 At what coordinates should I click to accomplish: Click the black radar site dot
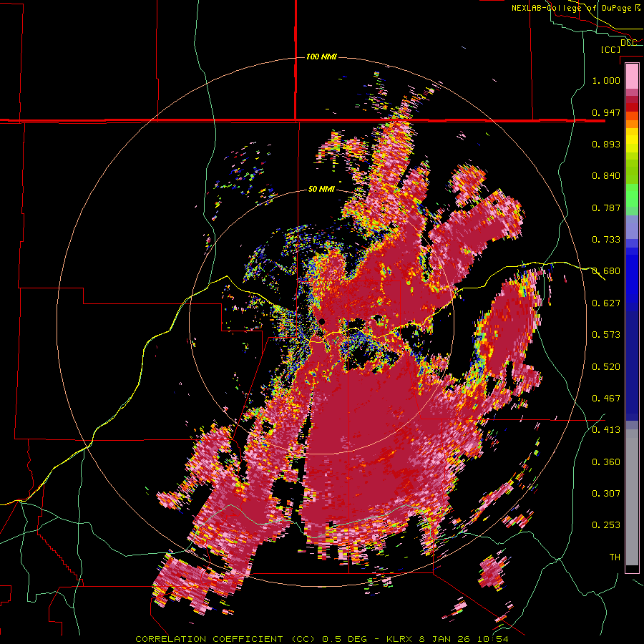(x=321, y=321)
